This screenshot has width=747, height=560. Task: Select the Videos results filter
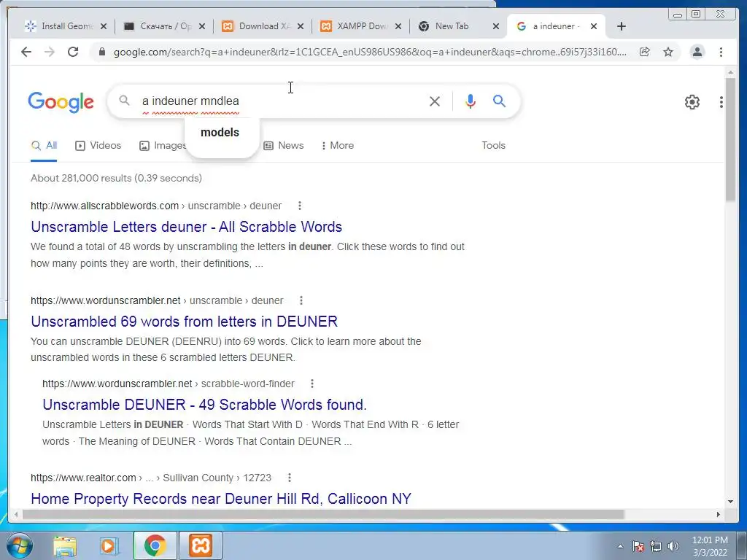[98, 146]
